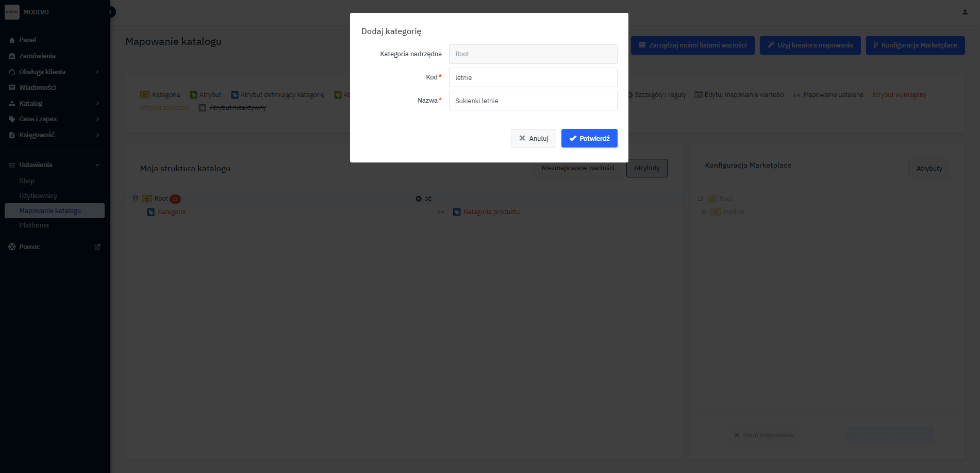Image resolution: width=980 pixels, height=473 pixels.
Task: Open Użytkownicy in settings menu
Action: (x=38, y=196)
